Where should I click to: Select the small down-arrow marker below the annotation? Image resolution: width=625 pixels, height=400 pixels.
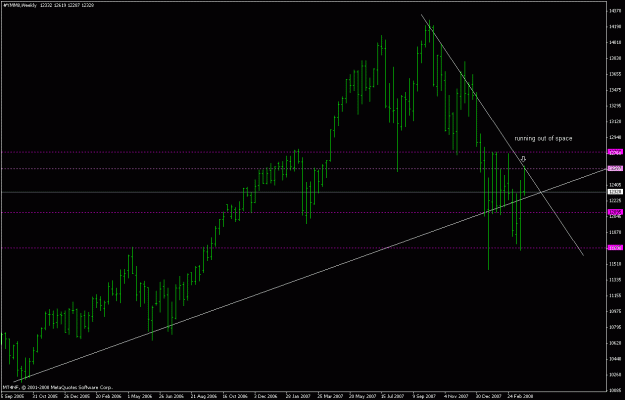[x=523, y=159]
